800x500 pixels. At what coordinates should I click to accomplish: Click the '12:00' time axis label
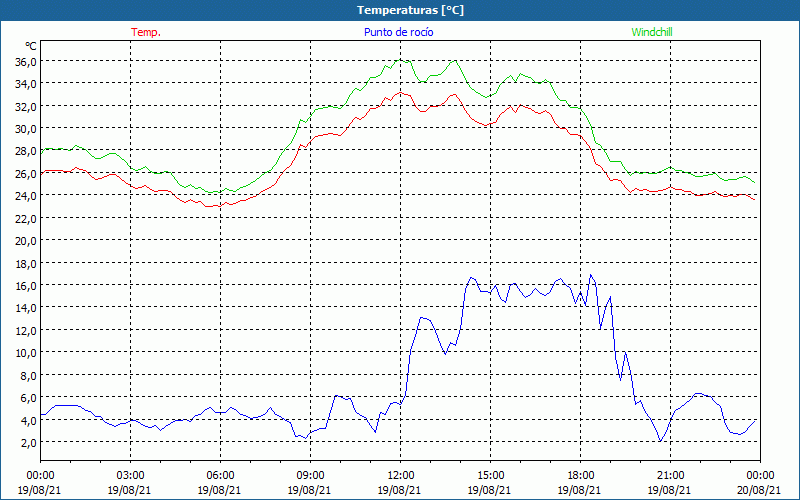pos(400,476)
